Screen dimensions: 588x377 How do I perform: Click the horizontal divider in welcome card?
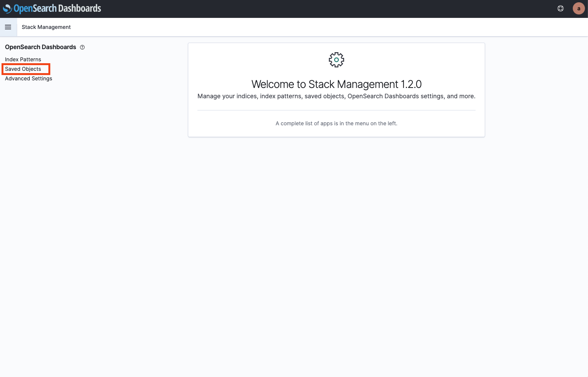coord(336,110)
